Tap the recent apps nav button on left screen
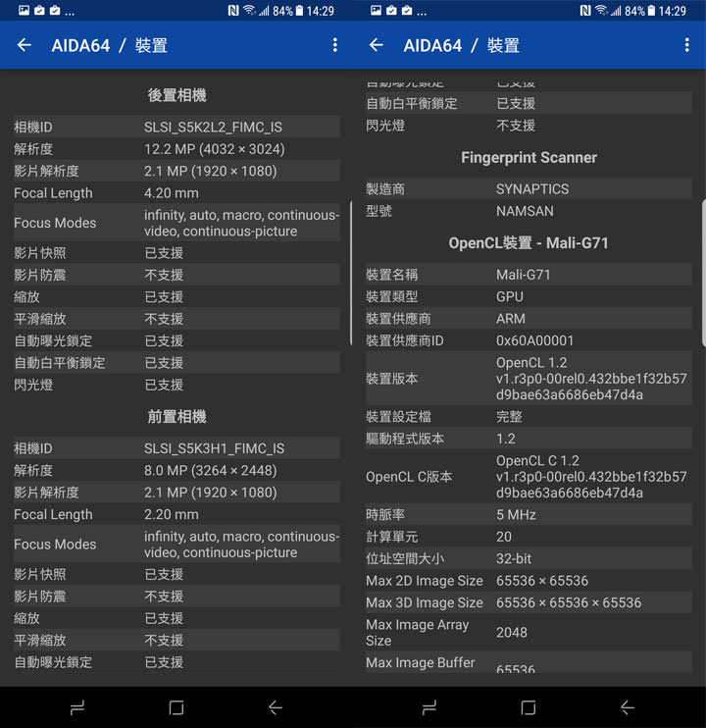The width and height of the screenshot is (706, 728). [x=77, y=707]
